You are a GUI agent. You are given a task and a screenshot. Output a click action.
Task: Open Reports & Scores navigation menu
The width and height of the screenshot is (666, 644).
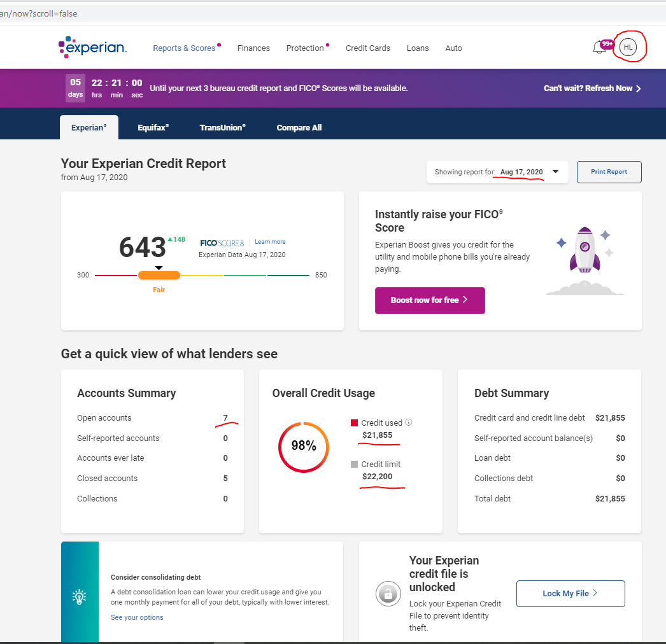coord(184,48)
